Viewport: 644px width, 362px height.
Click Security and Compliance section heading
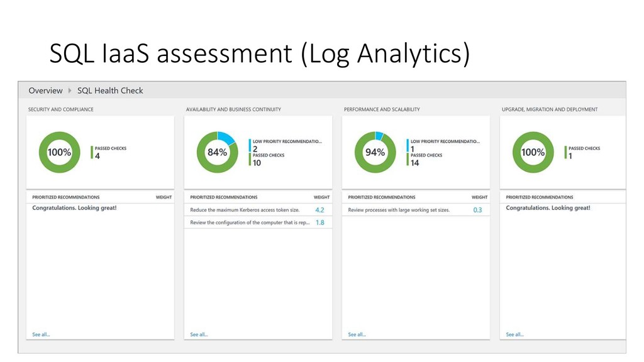pos(61,109)
